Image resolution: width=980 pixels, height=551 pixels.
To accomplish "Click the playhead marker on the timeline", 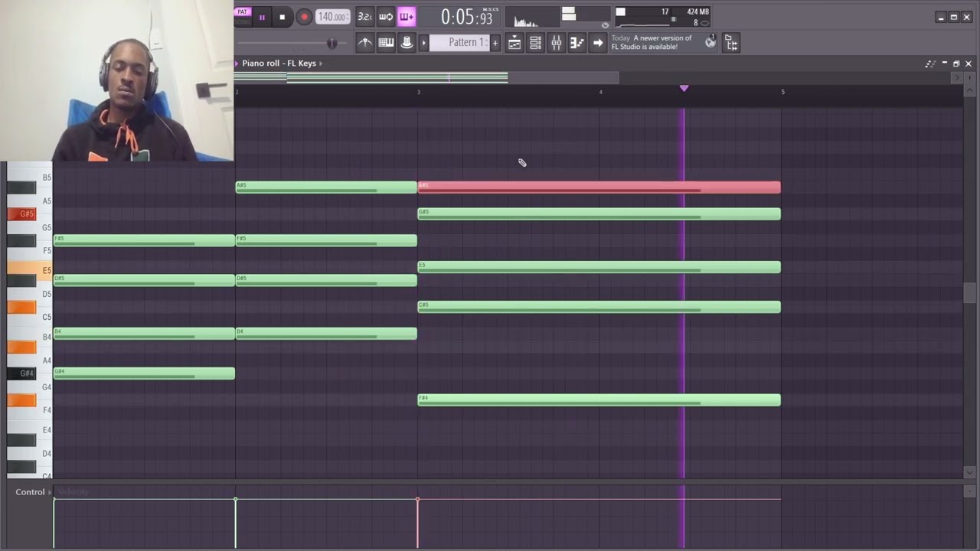I will (x=684, y=89).
